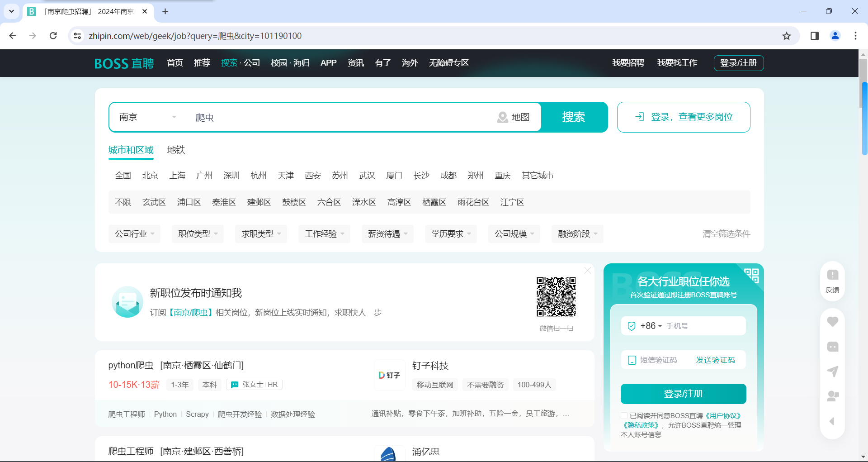Expand the 职位类型 filter
Image resolution: width=868 pixels, height=462 pixels.
pos(198,234)
